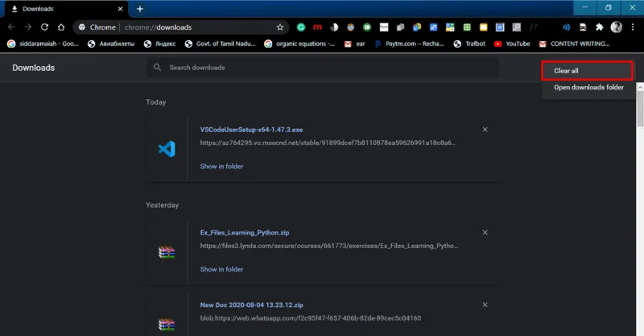The height and width of the screenshot is (336, 644).
Task: Go back using the back arrow
Action: coord(11,27)
